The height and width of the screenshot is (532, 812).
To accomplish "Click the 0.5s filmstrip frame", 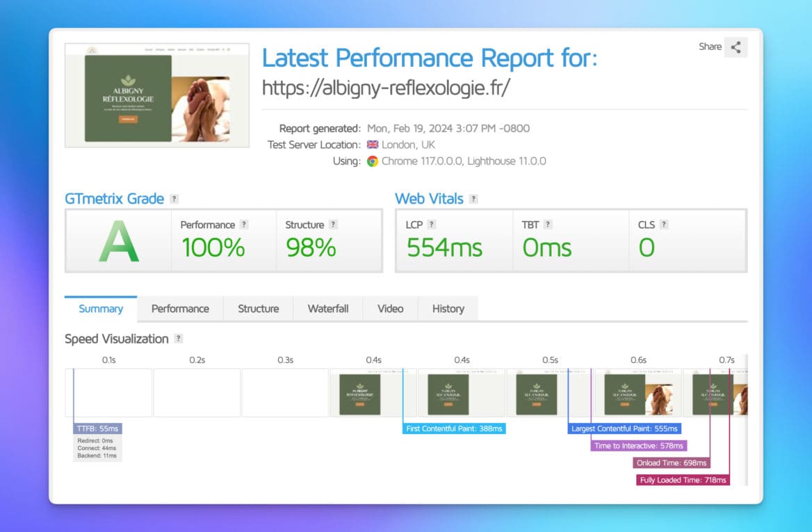I will coord(550,393).
